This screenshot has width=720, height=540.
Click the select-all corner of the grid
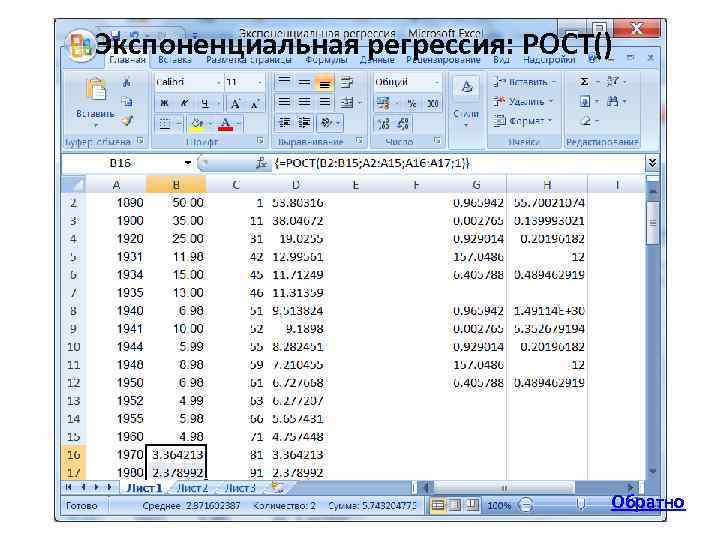73,185
